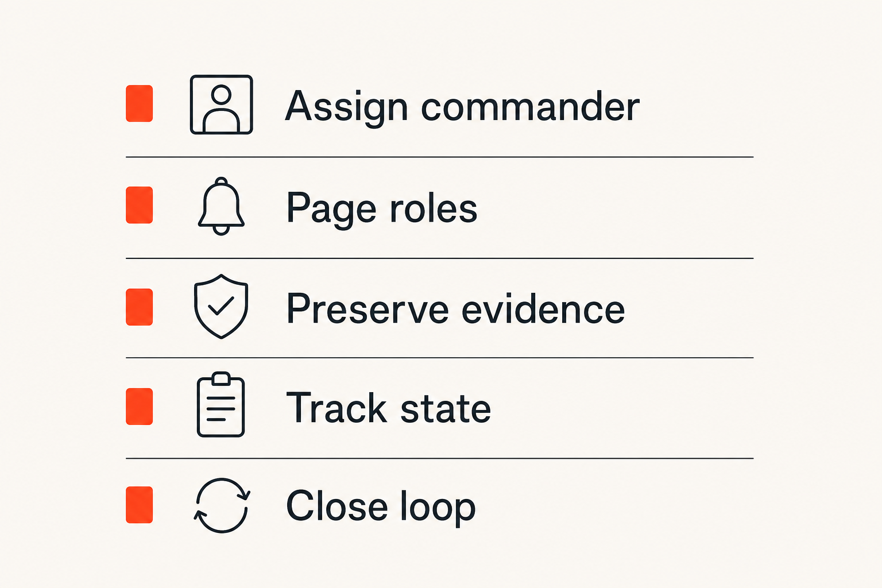Click the divider line under Page roles
882x588 pixels.
click(439, 258)
